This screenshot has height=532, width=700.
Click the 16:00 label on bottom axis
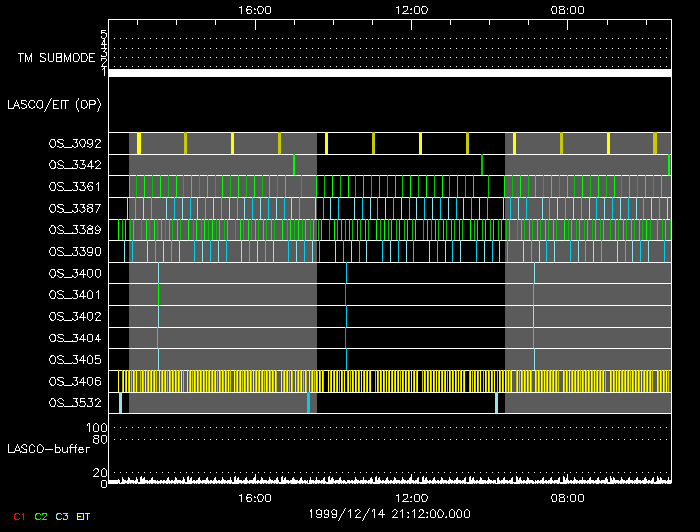256,497
